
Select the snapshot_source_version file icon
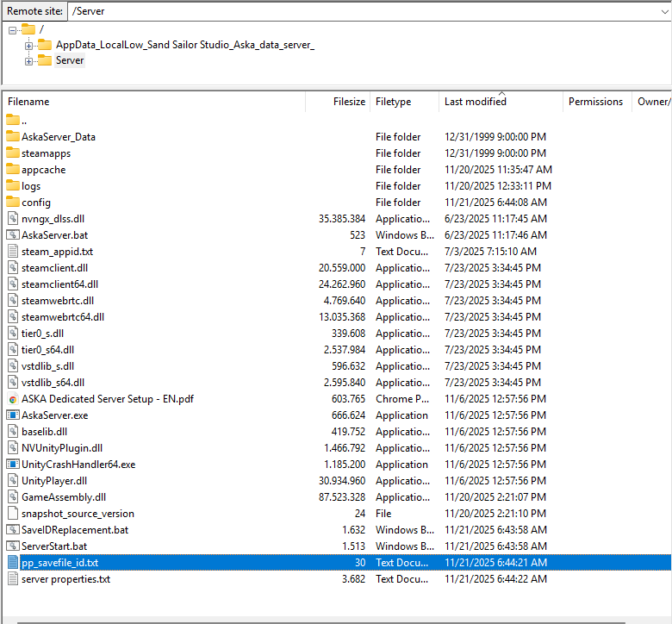point(13,513)
